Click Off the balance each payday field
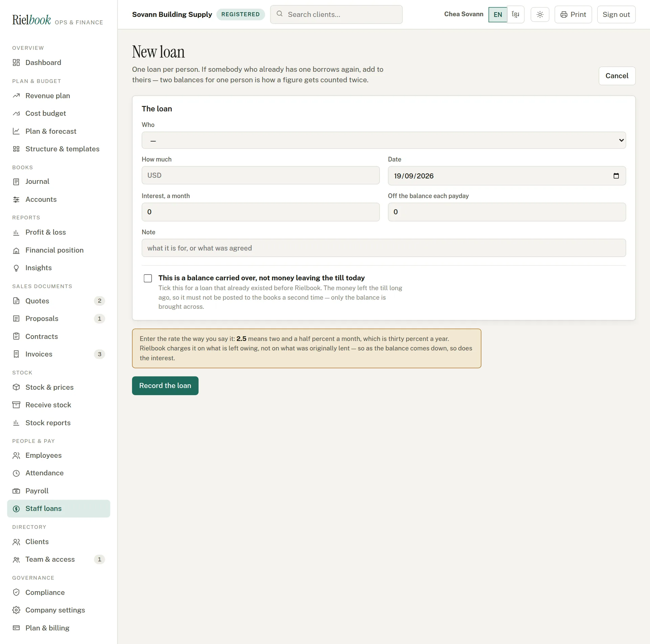 point(507,212)
